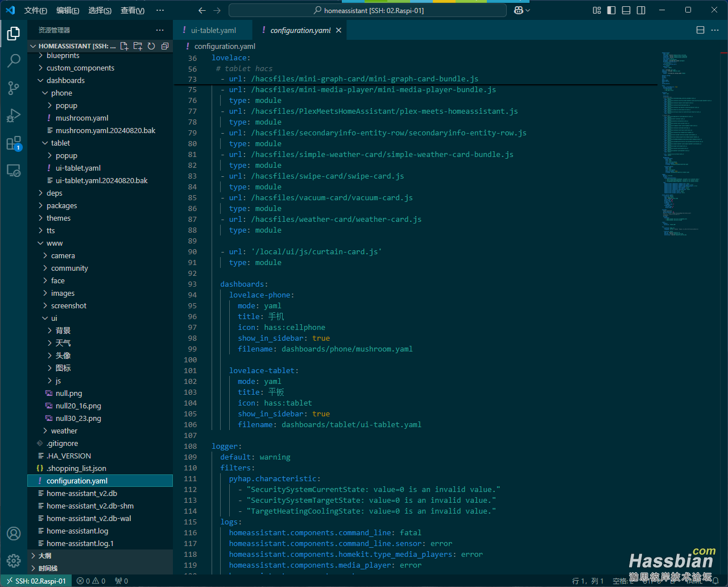Viewport: 728px width, 587px height.
Task: Click the New File icon in explorer header
Action: pyautogui.click(x=124, y=46)
